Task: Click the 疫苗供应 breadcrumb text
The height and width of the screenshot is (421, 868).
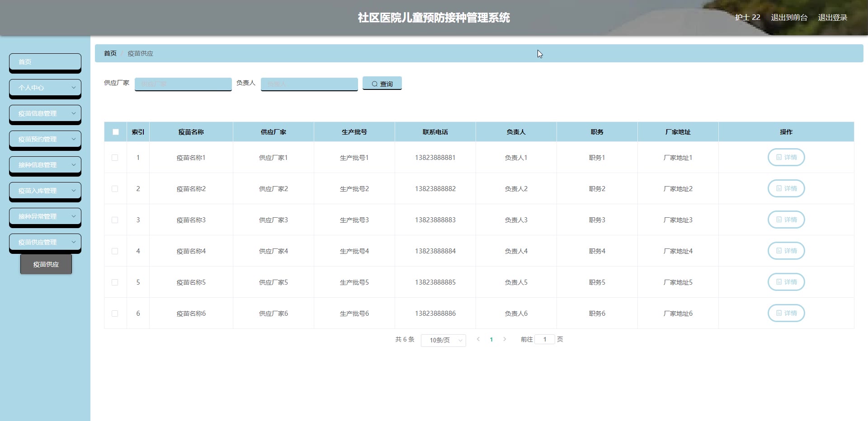Action: pyautogui.click(x=140, y=53)
